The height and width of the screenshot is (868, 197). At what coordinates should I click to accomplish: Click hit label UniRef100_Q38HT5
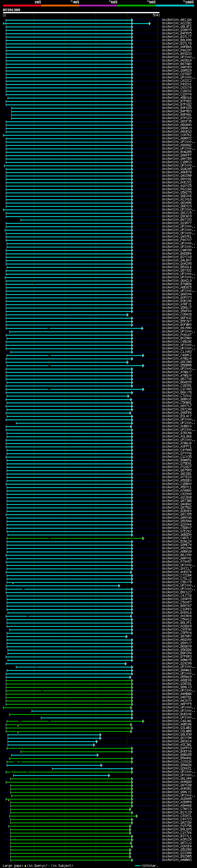(177, 30)
